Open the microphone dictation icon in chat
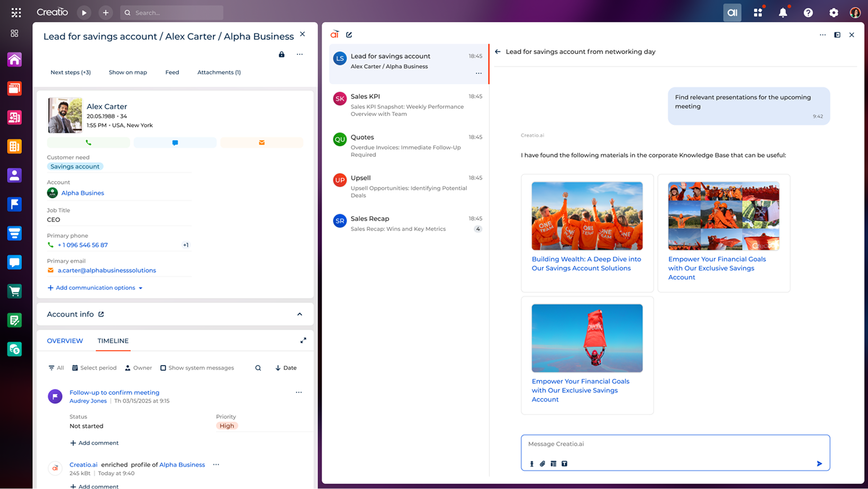This screenshot has height=489, width=868. [531, 464]
